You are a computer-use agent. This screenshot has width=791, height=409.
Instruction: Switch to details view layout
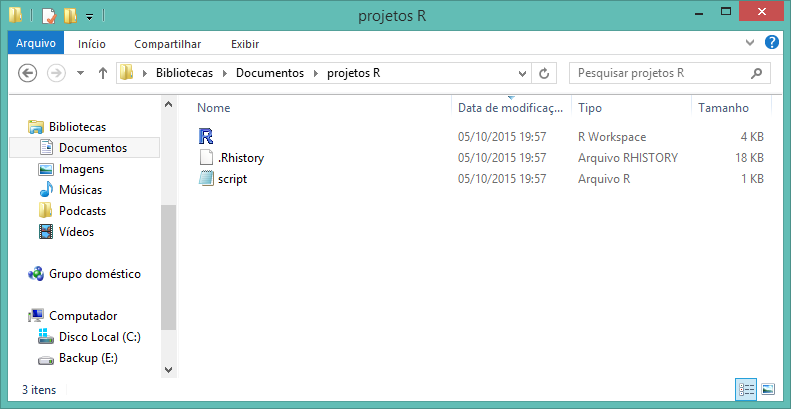pyautogui.click(x=746, y=388)
